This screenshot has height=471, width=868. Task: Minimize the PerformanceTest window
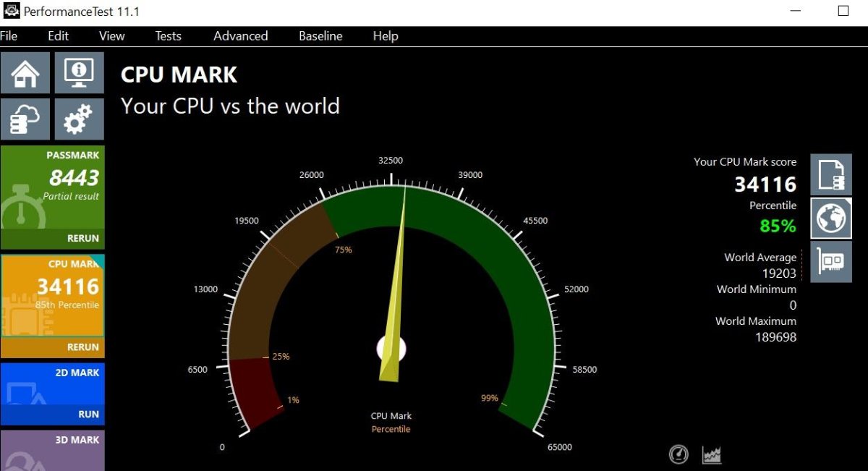(x=795, y=11)
